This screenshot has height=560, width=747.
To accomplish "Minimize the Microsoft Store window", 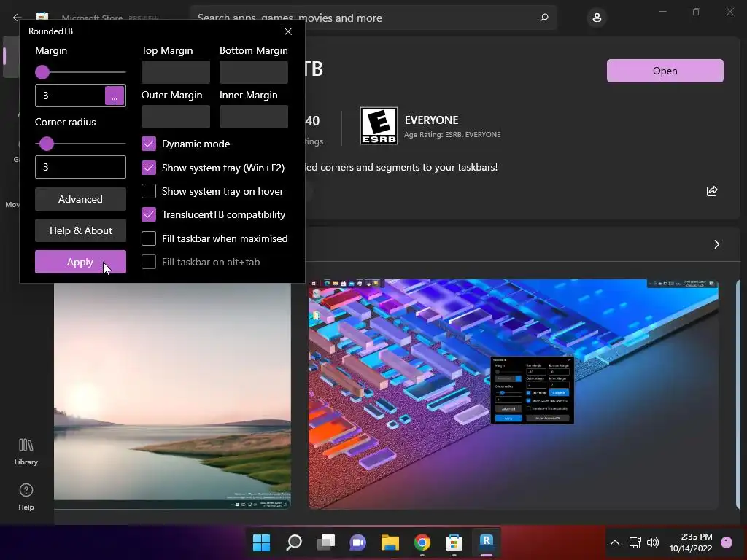I will pos(662,12).
